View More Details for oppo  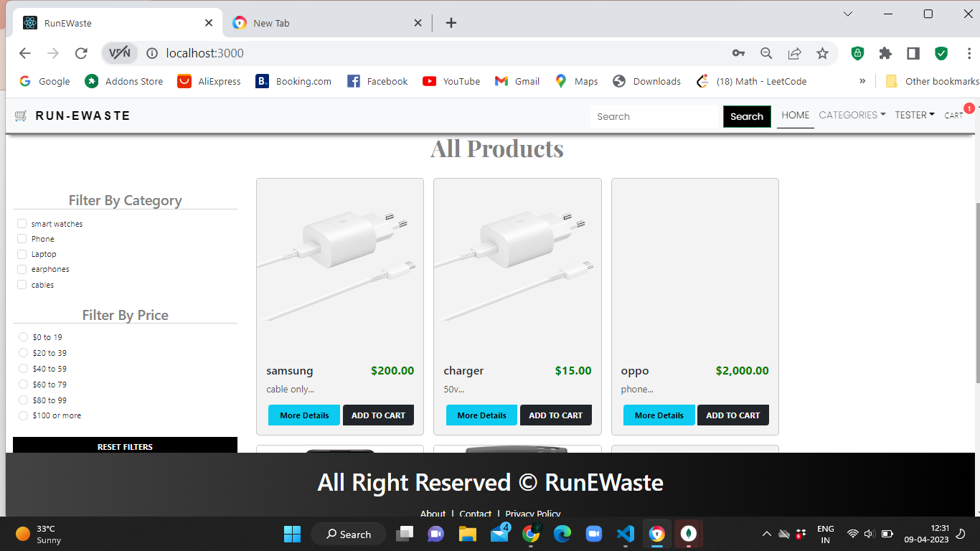[659, 415]
